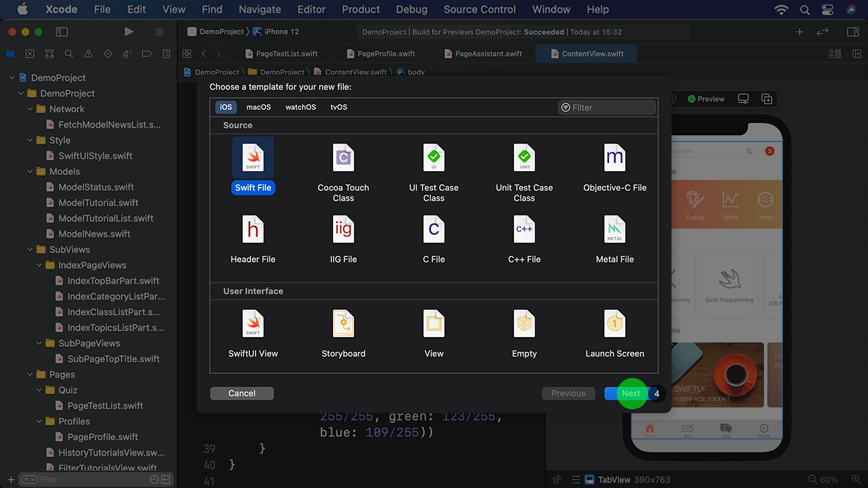Select the Unit Test Case Class template
The height and width of the screenshot is (488, 868).
pos(524,172)
